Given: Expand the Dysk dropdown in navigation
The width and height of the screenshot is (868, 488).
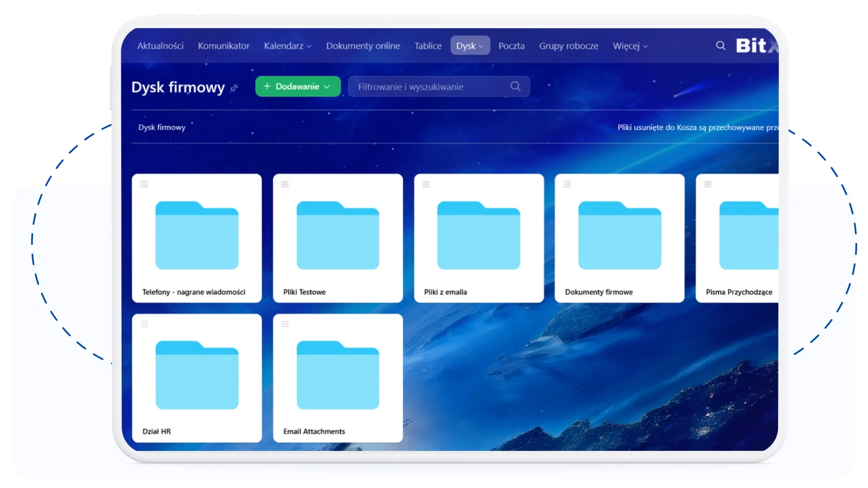Looking at the screenshot, I should pos(470,46).
